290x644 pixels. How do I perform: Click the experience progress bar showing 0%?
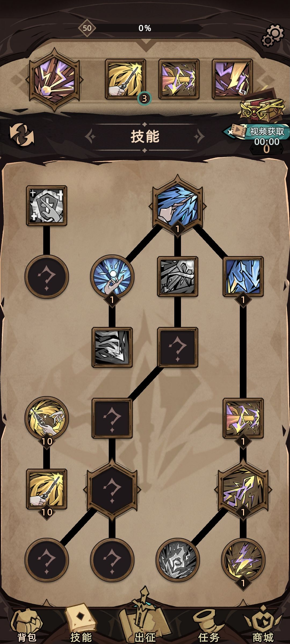coord(145,28)
